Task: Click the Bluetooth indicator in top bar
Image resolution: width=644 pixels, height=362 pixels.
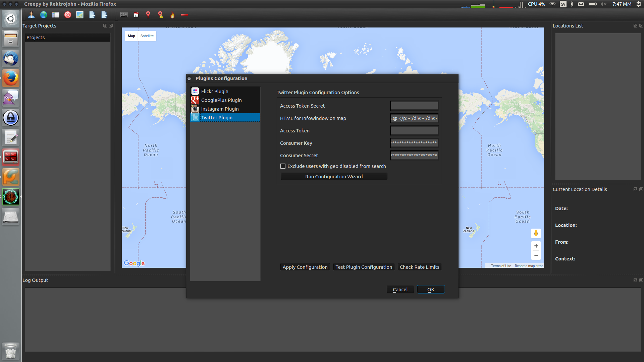Action: point(572,4)
